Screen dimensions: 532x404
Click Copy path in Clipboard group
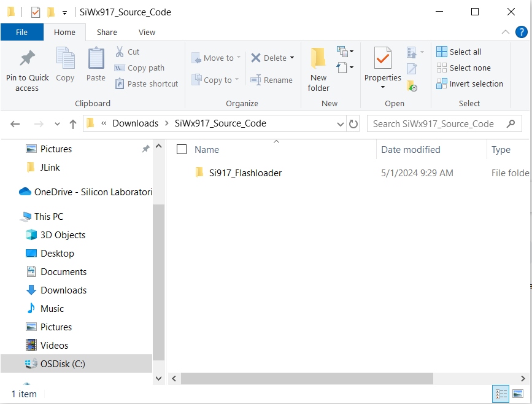pyautogui.click(x=139, y=68)
